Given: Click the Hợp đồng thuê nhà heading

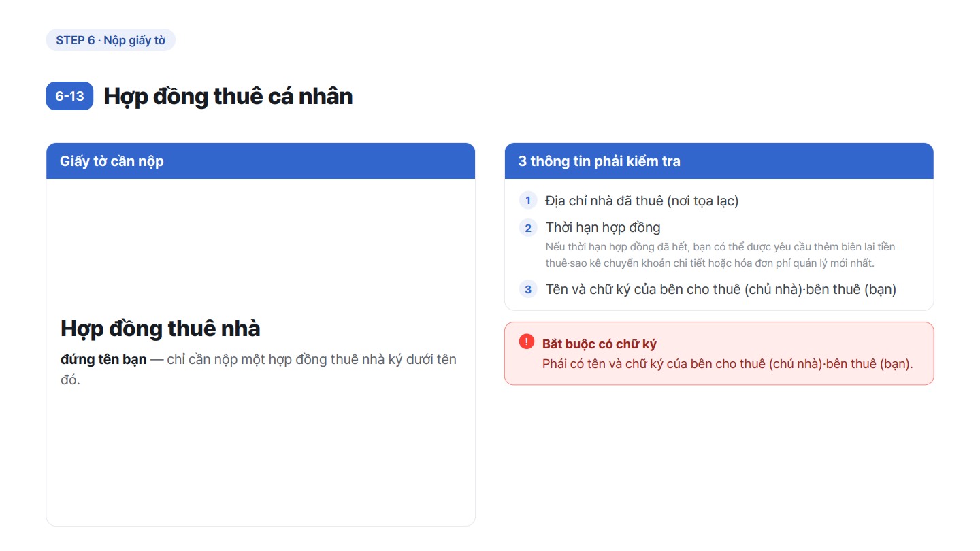Looking at the screenshot, I should 161,329.
